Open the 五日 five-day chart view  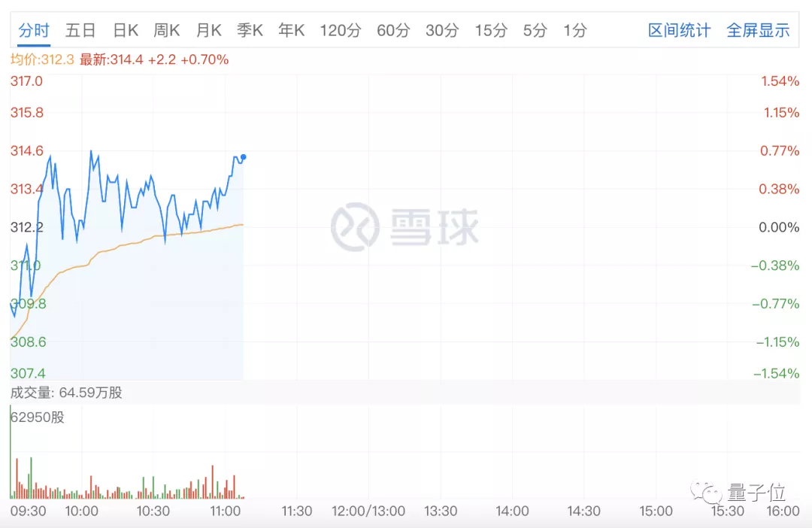coord(80,30)
